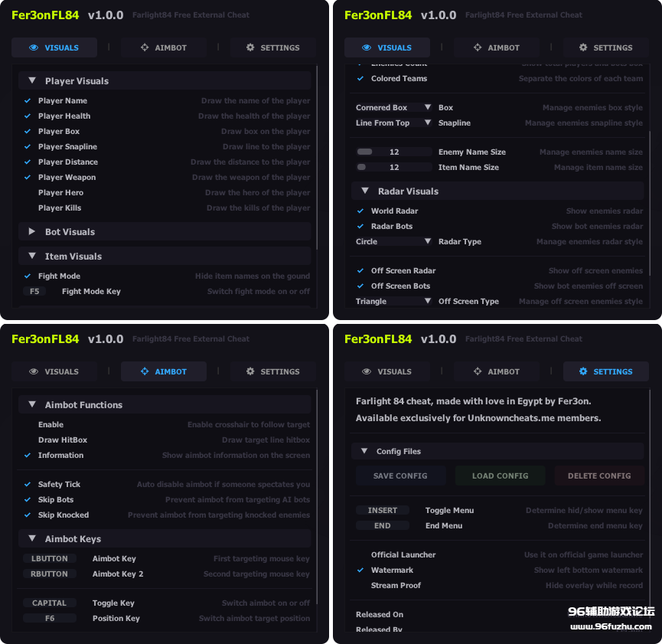
Task: Adjust the Enemy Name Size slider
Action: (394, 152)
